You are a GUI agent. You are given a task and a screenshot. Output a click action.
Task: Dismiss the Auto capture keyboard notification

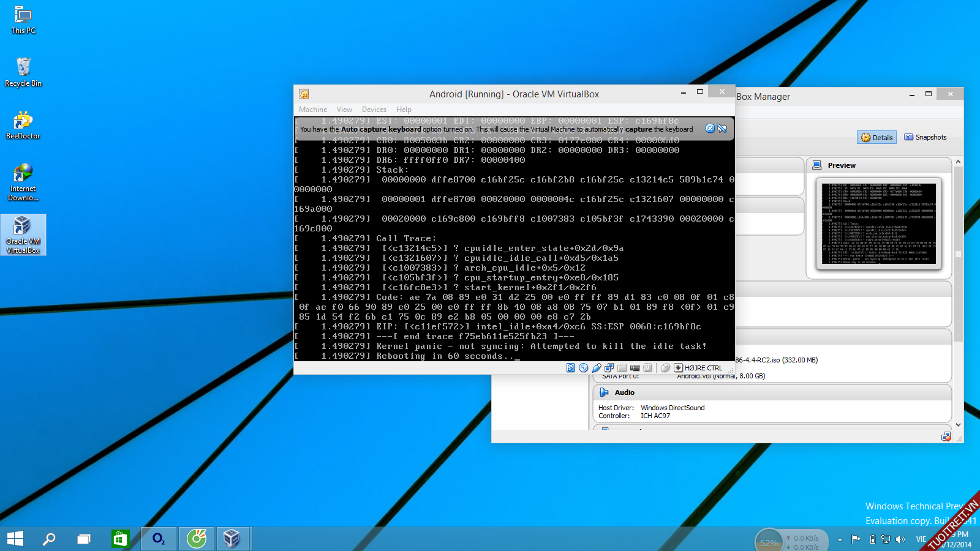point(710,129)
